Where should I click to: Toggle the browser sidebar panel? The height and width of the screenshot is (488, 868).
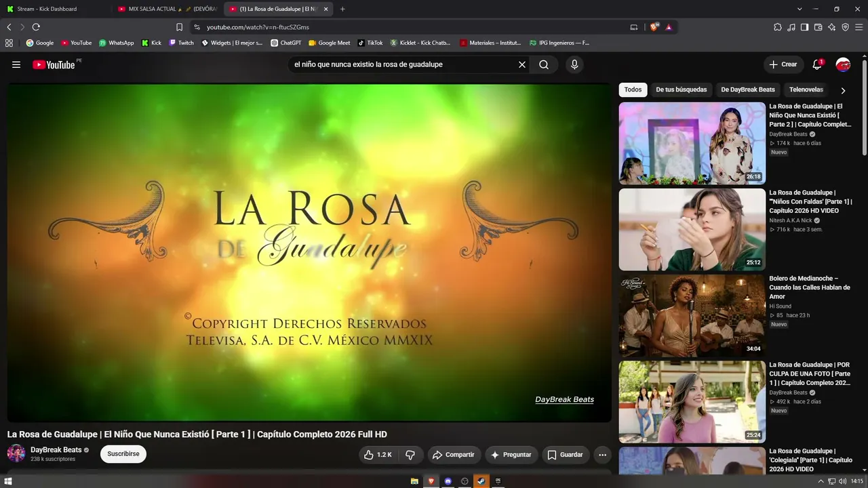[805, 27]
